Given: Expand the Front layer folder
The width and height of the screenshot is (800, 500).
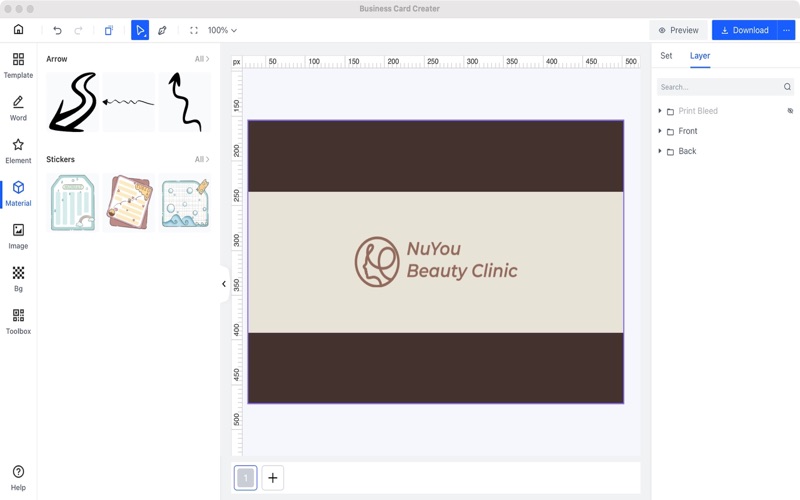Looking at the screenshot, I should tap(660, 131).
